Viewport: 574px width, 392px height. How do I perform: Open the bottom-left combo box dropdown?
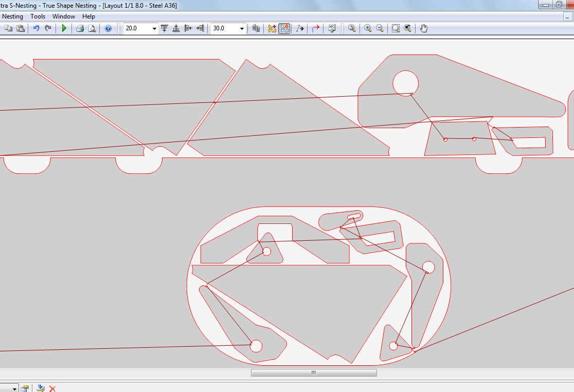tap(14, 389)
